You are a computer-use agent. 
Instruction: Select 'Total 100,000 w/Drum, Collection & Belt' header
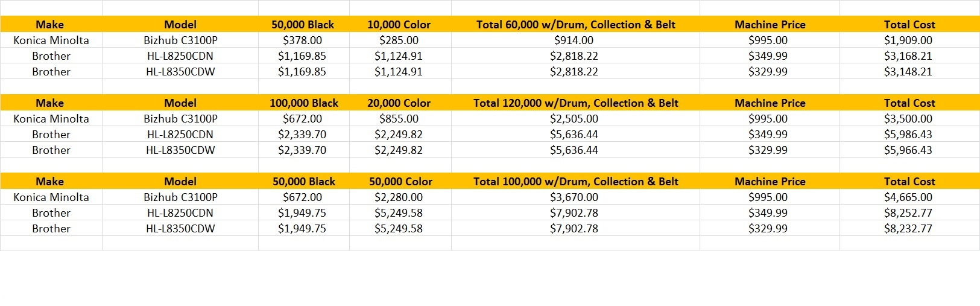tap(575, 182)
